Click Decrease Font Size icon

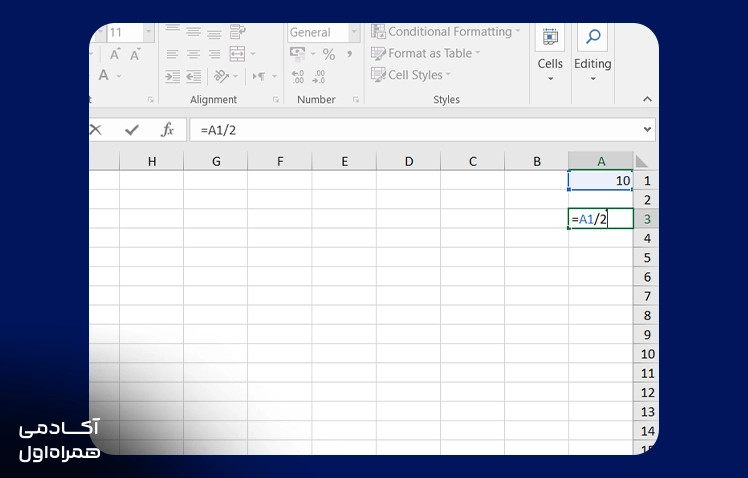pos(135,54)
